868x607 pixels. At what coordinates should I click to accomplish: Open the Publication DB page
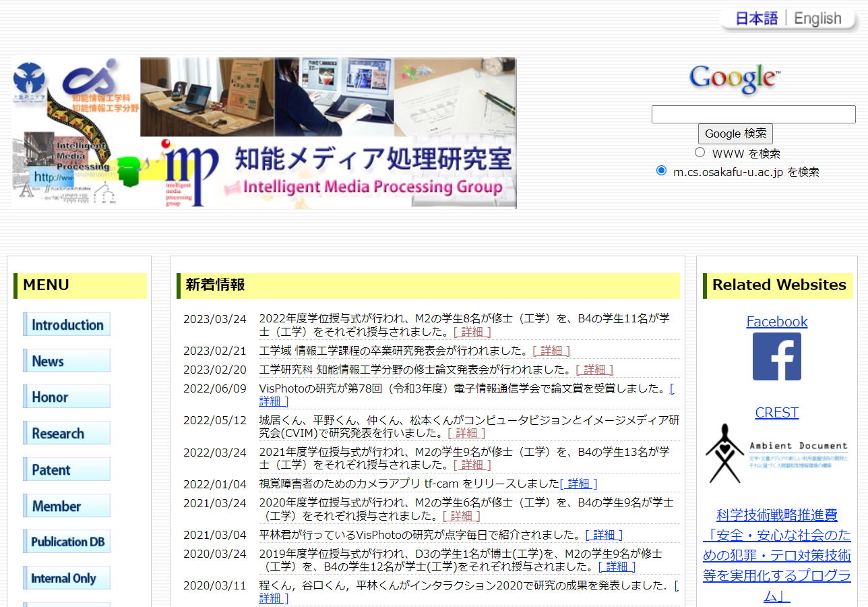(67, 542)
